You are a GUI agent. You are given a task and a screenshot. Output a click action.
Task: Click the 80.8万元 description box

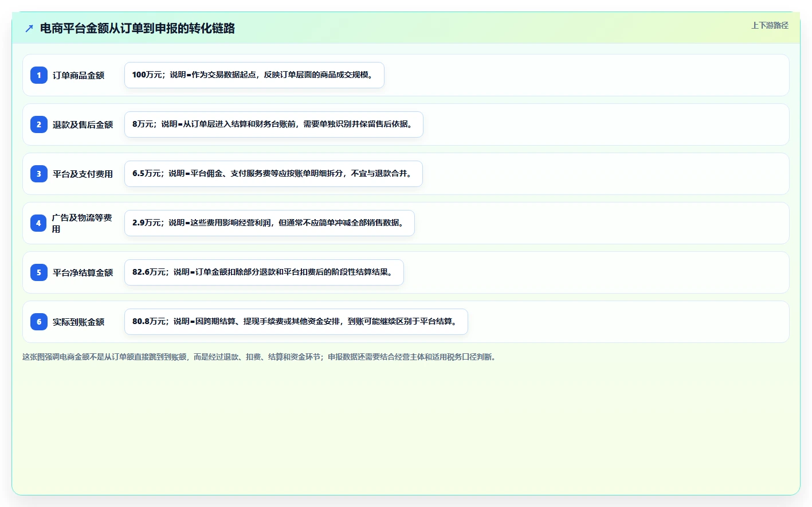pos(296,322)
